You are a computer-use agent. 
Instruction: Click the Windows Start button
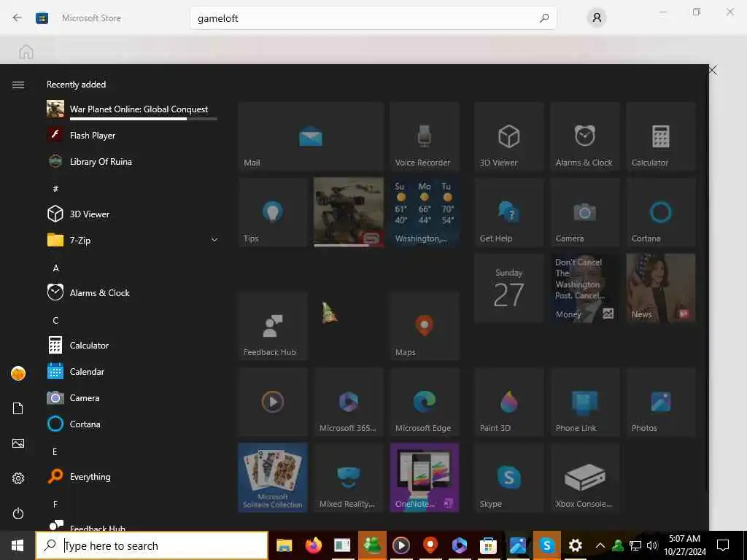18,545
